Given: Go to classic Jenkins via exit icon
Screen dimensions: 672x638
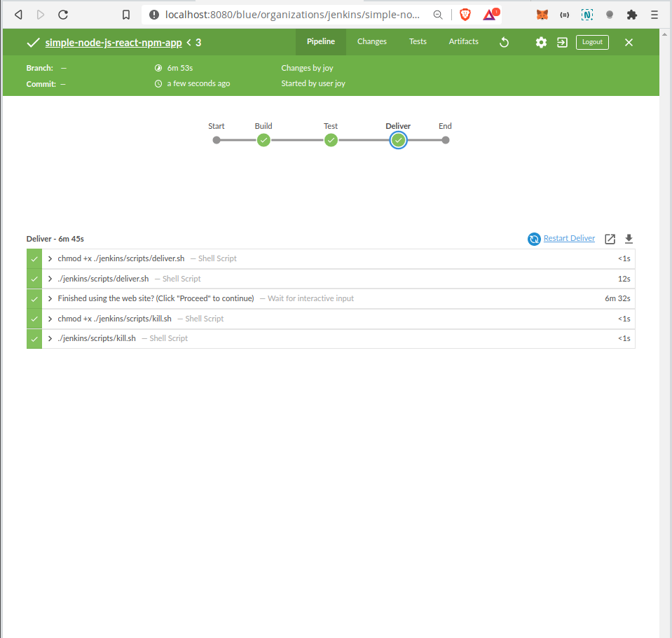Looking at the screenshot, I should click(x=562, y=43).
